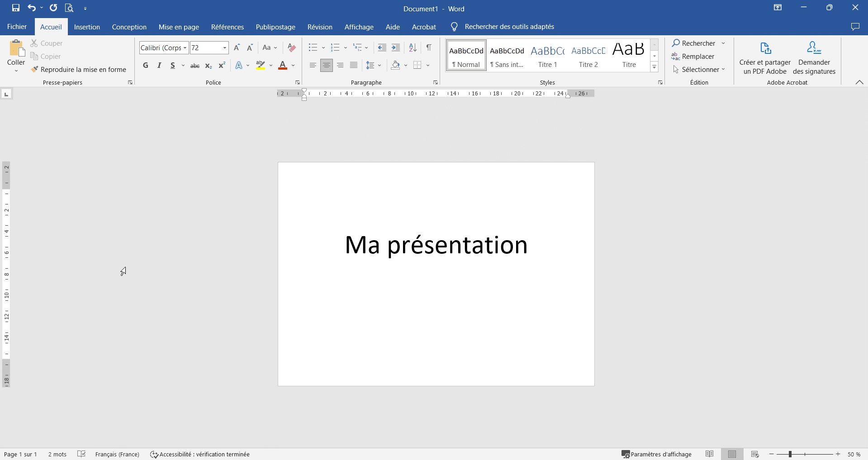Open the Paragraphe dialog launcher
The image size is (868, 460).
(x=436, y=82)
